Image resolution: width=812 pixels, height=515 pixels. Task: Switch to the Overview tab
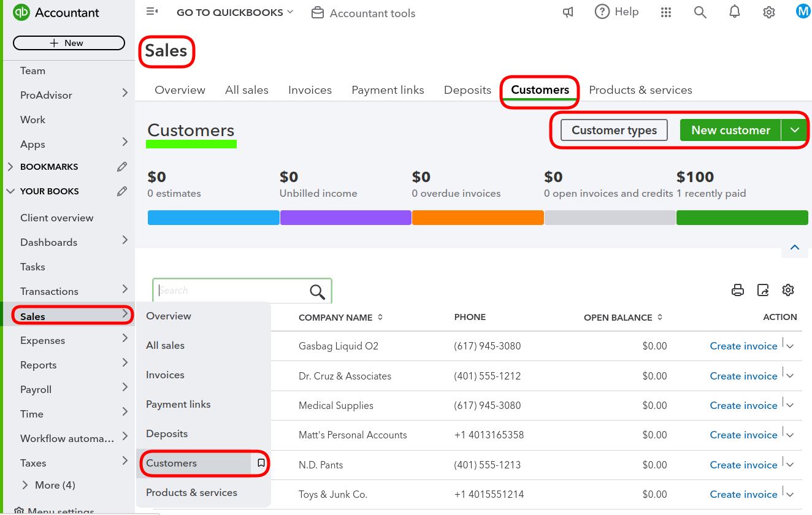[180, 90]
